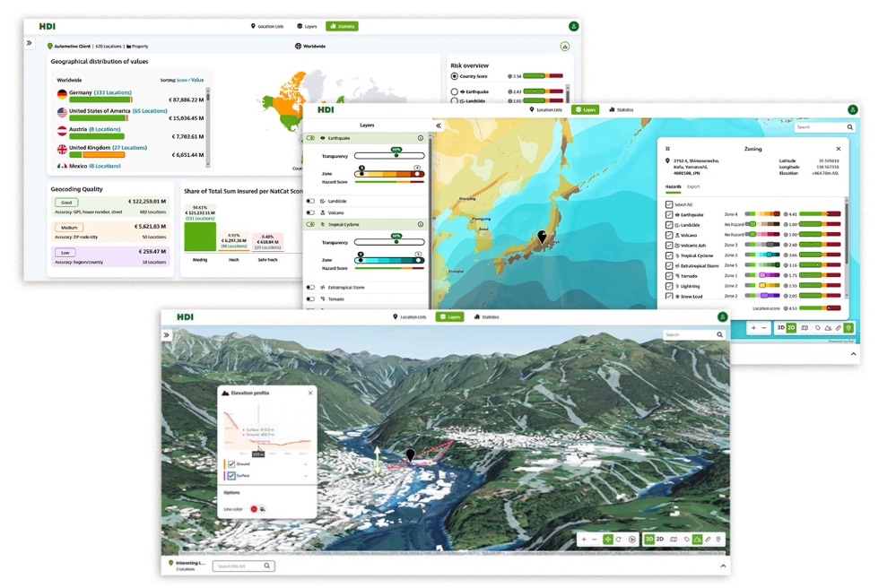Expand the Ground row in Elevation profile
Image resolution: width=896 pixels, height=588 pixels.
tap(307, 464)
